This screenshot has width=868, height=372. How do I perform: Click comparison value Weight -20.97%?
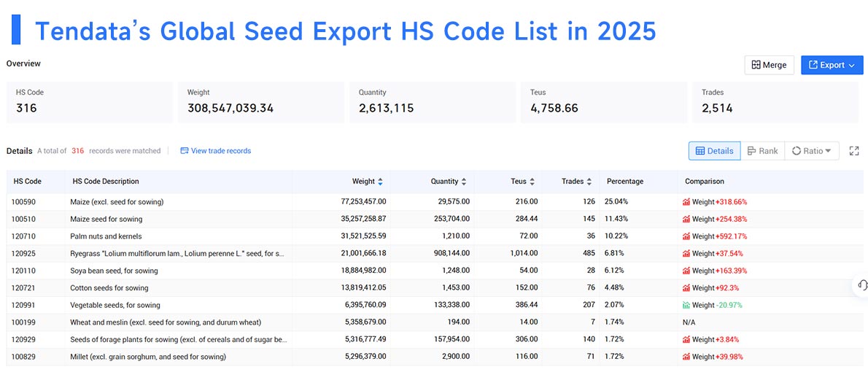pos(718,305)
